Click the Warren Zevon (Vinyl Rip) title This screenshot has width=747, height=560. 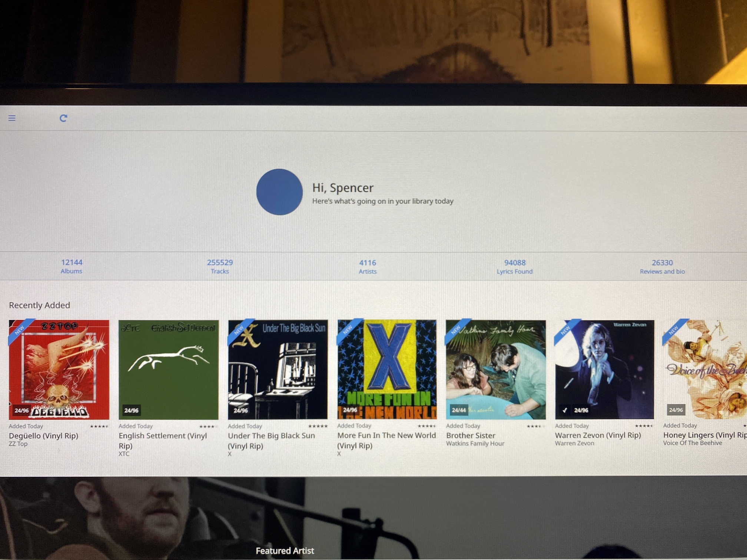pos(598,435)
